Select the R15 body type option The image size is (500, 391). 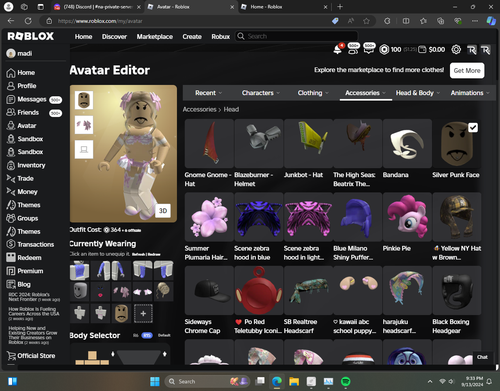[x=147, y=335]
